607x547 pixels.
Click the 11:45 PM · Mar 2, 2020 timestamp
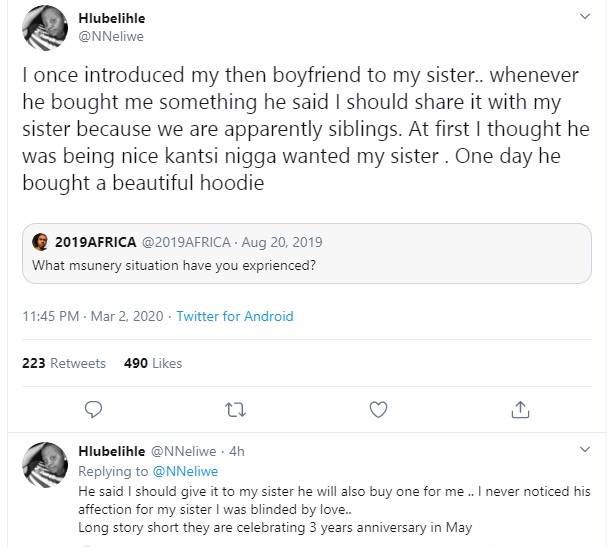point(89,316)
